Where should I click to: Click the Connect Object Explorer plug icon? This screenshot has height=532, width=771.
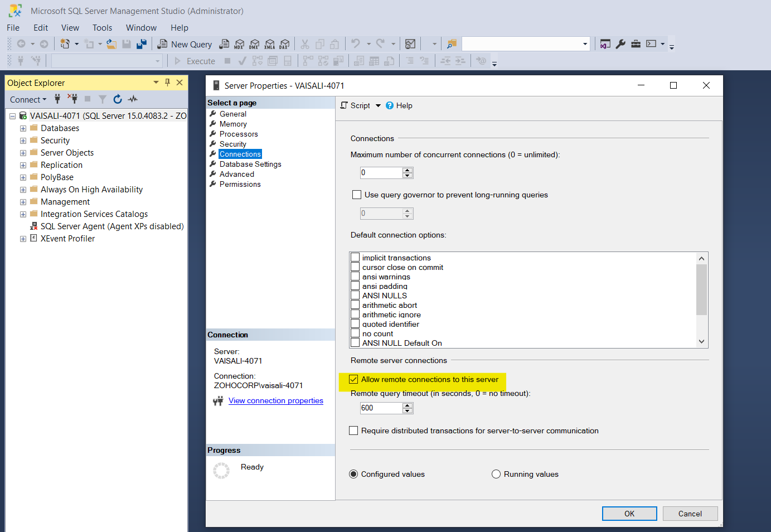pos(57,99)
